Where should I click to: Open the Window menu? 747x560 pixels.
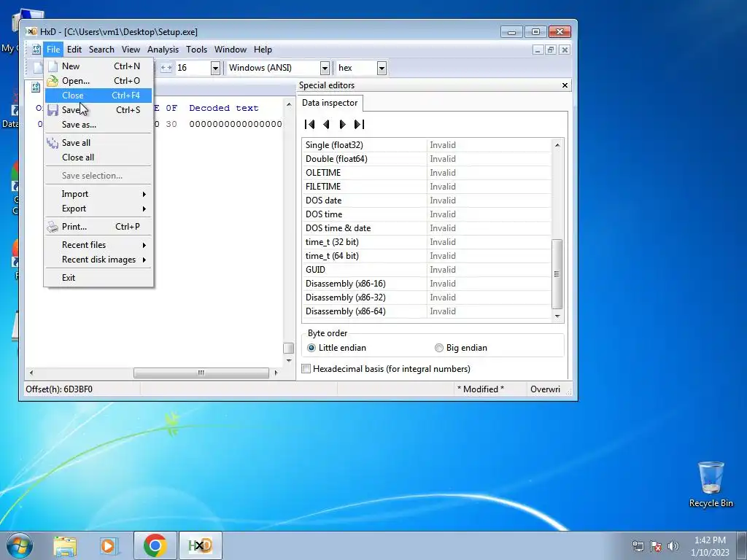(x=230, y=50)
